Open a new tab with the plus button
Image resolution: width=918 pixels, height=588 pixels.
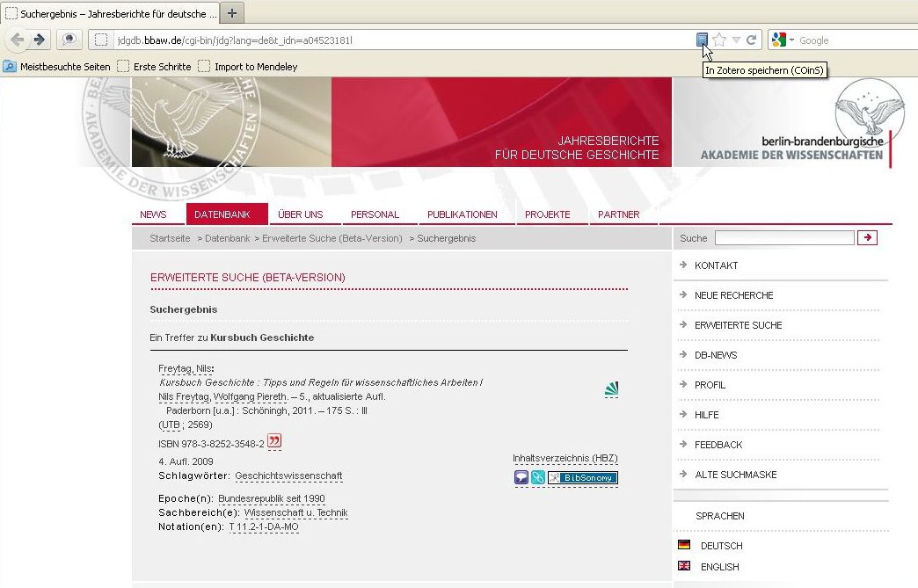[232, 13]
